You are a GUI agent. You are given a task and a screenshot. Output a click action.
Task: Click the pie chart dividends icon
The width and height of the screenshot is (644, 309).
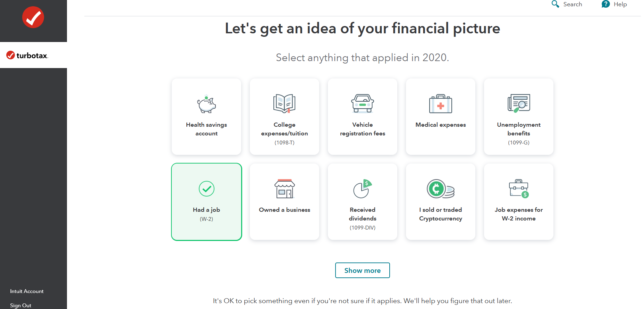[x=363, y=189]
